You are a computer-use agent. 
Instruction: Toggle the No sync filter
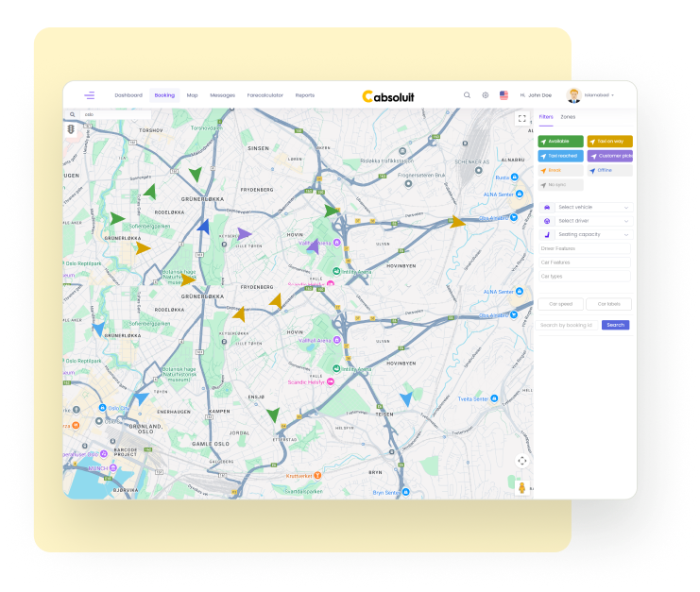point(561,185)
